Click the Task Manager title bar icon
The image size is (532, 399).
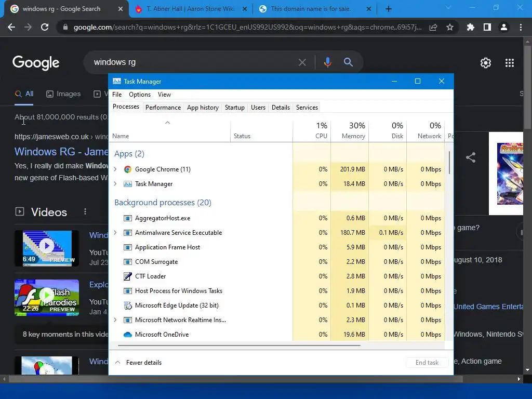(117, 81)
